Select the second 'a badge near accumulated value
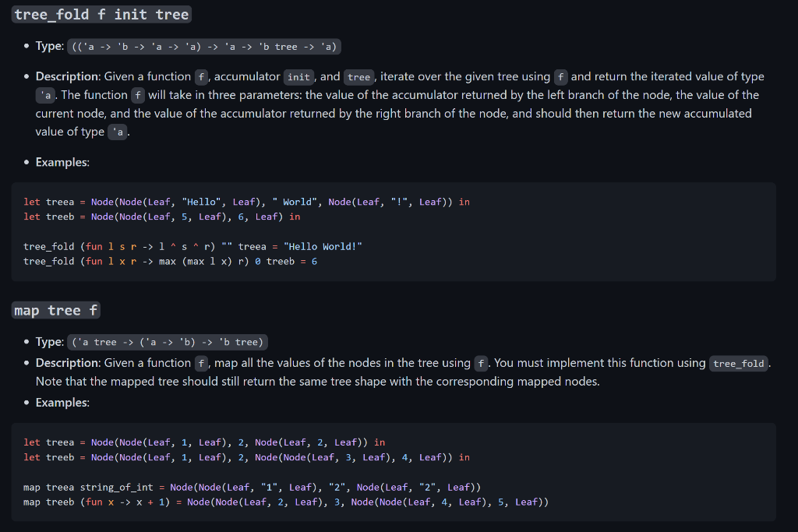 (x=118, y=132)
